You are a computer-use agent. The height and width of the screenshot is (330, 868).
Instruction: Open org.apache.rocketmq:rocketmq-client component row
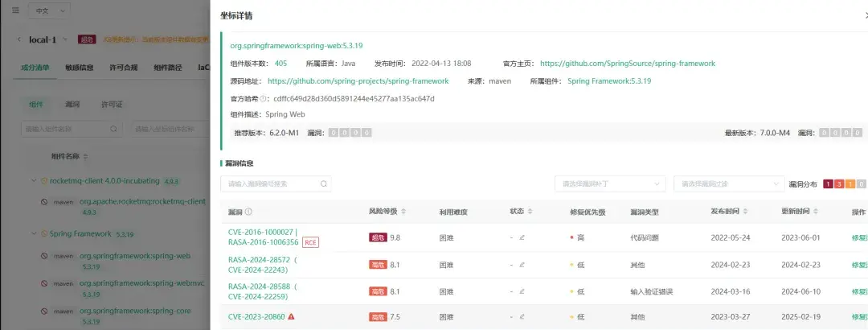pos(142,202)
